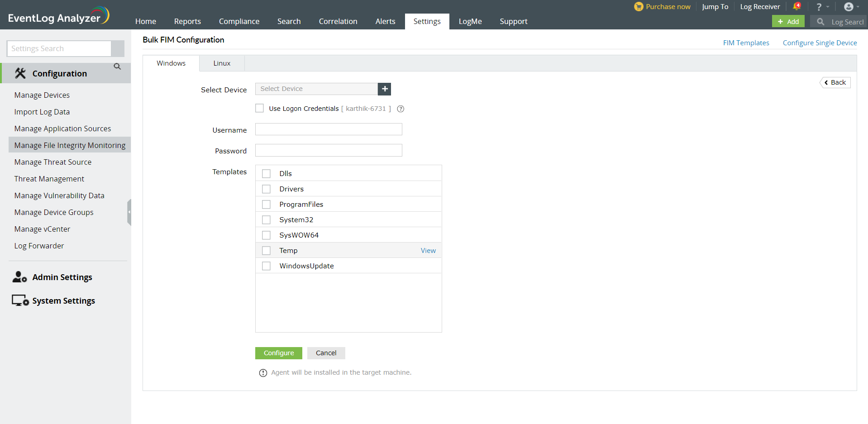Open Configure Single Device link
This screenshot has height=424, width=868.
[x=820, y=43]
